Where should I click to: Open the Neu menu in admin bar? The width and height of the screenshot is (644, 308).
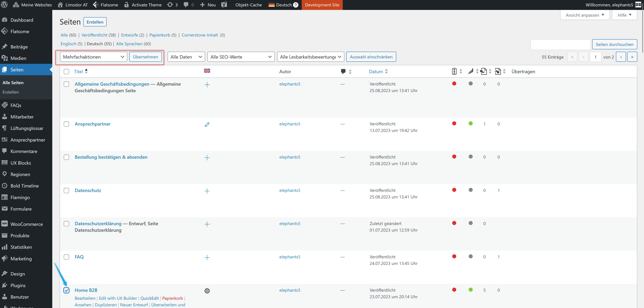(x=208, y=5)
